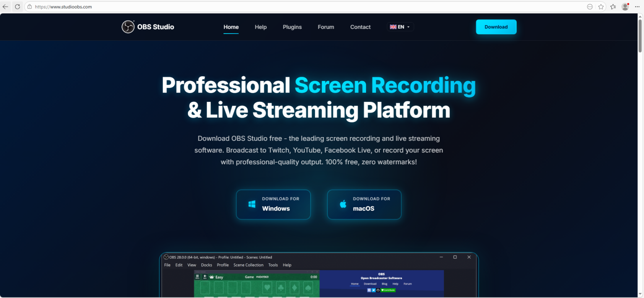Open the browser settings and more menu

[637, 7]
